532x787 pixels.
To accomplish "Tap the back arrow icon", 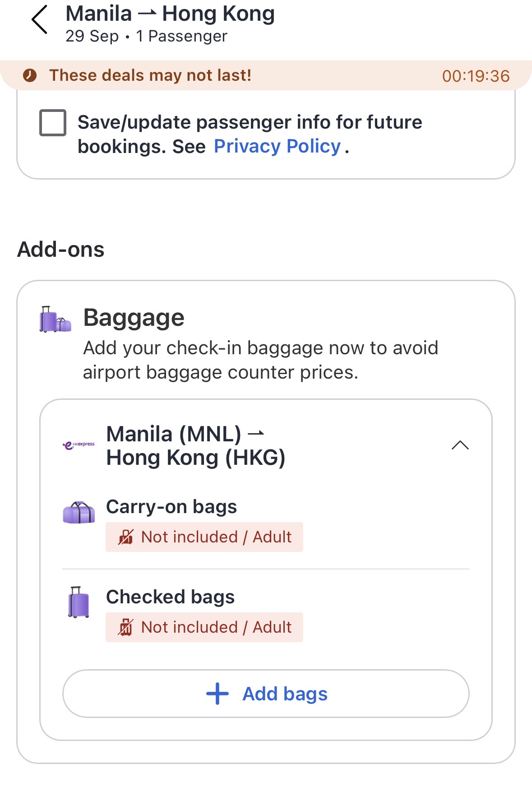I will pos(40,20).
